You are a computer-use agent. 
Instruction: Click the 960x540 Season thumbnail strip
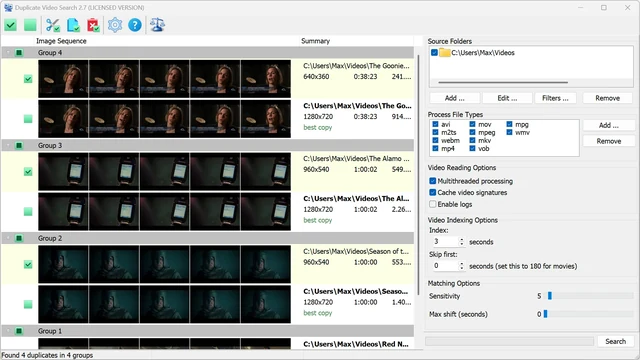point(164,264)
